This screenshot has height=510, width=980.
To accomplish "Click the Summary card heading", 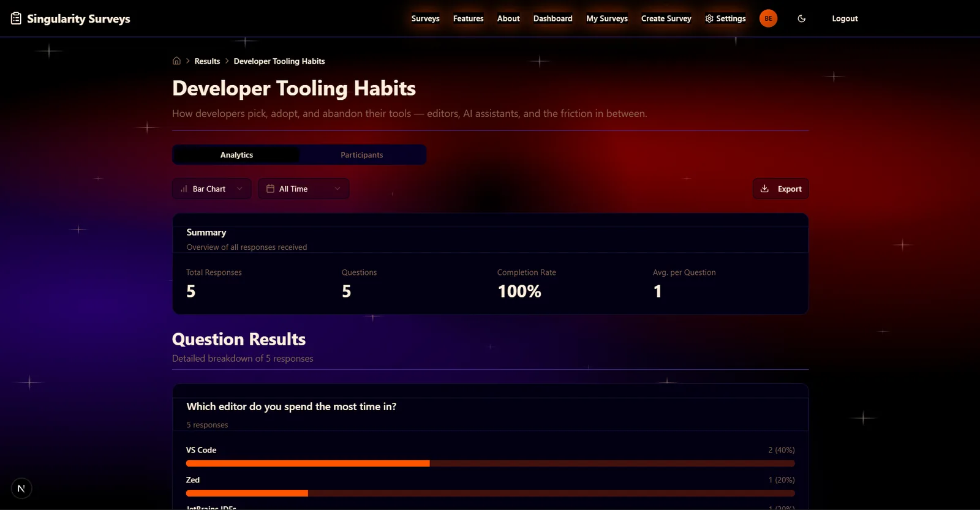I will tap(206, 233).
